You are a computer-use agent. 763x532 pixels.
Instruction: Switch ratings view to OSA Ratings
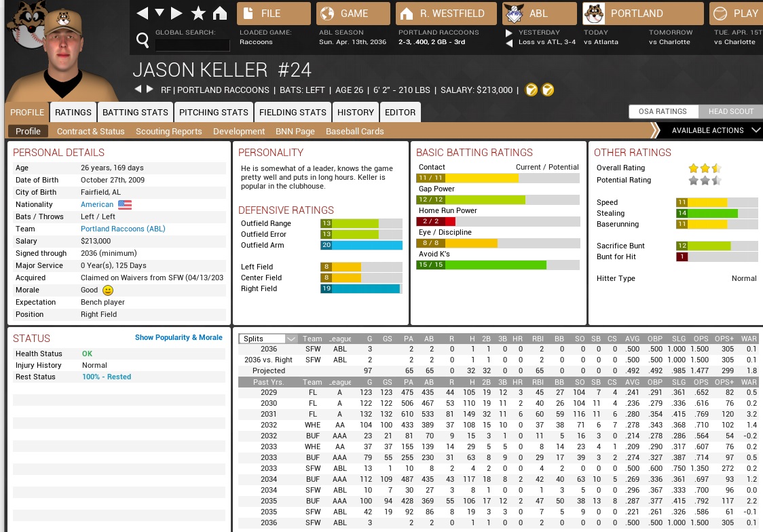point(663,112)
